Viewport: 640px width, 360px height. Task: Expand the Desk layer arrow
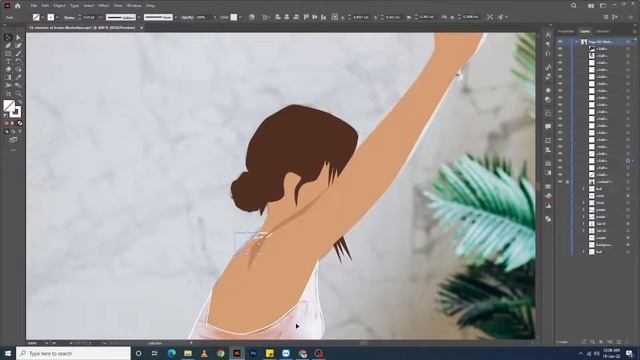[x=583, y=203]
